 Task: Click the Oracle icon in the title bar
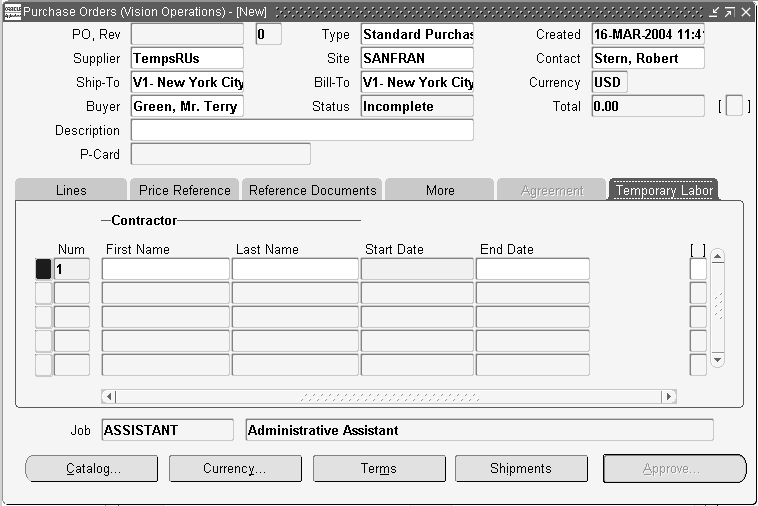tap(12, 12)
